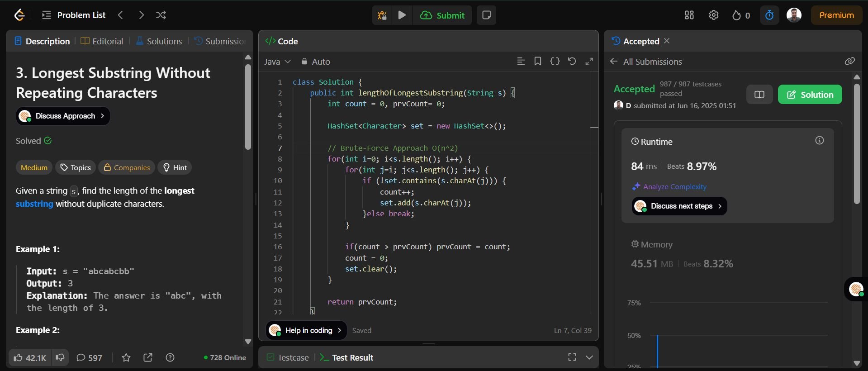868x371 pixels.
Task: Bookmark the code with the bookmark icon
Action: 537,62
